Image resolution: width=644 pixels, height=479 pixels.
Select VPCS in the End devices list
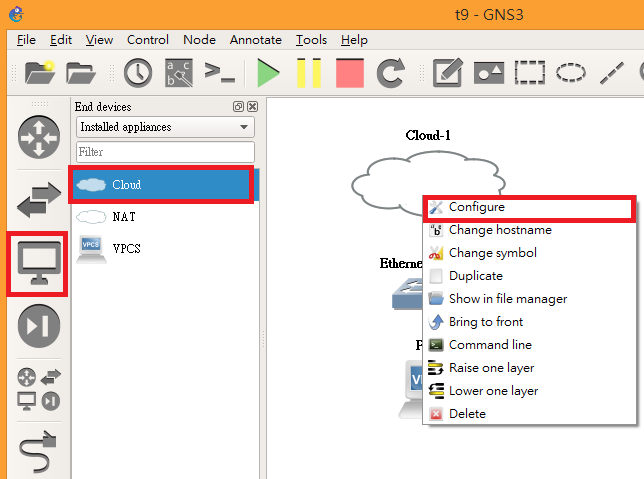point(165,249)
